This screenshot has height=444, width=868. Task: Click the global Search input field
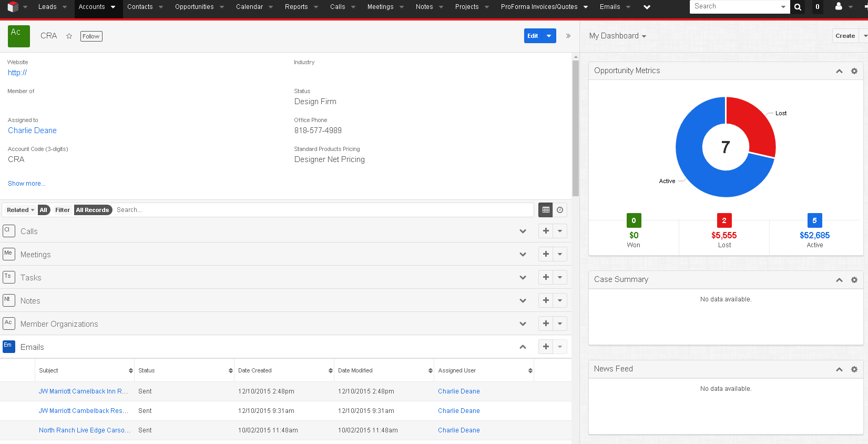(x=736, y=7)
